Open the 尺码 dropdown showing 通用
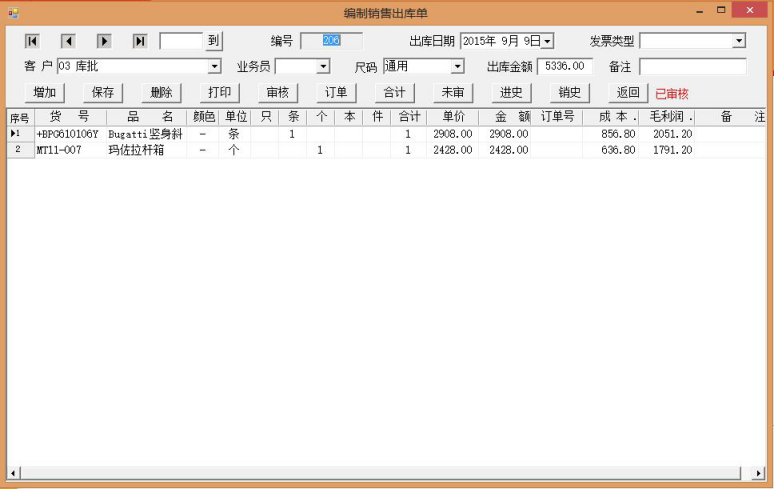 point(457,67)
